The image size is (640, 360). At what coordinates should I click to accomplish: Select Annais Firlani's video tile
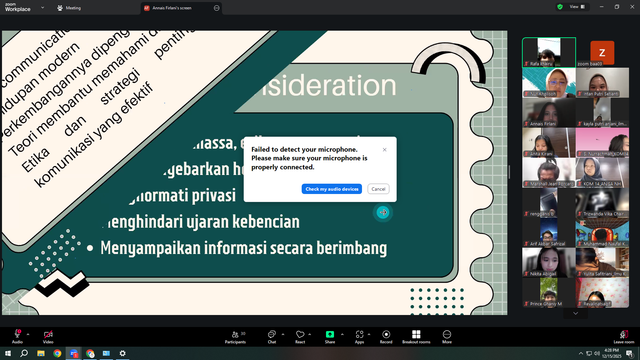click(549, 113)
